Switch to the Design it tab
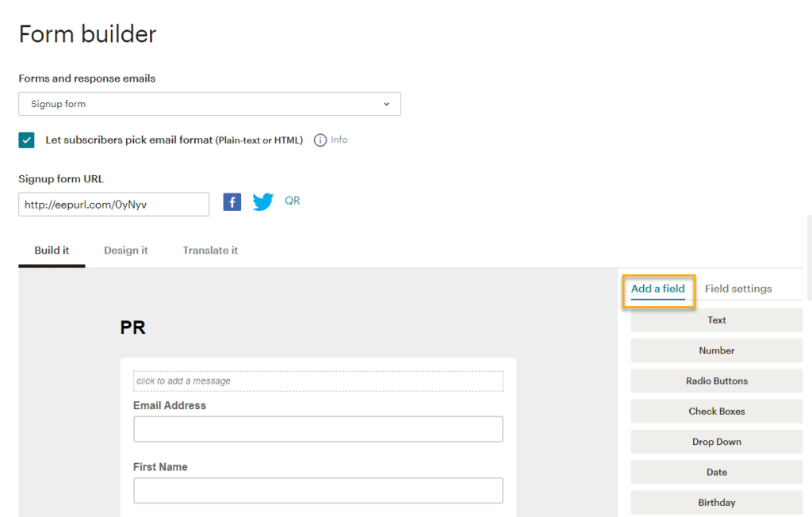This screenshot has width=812, height=517. [x=126, y=251]
